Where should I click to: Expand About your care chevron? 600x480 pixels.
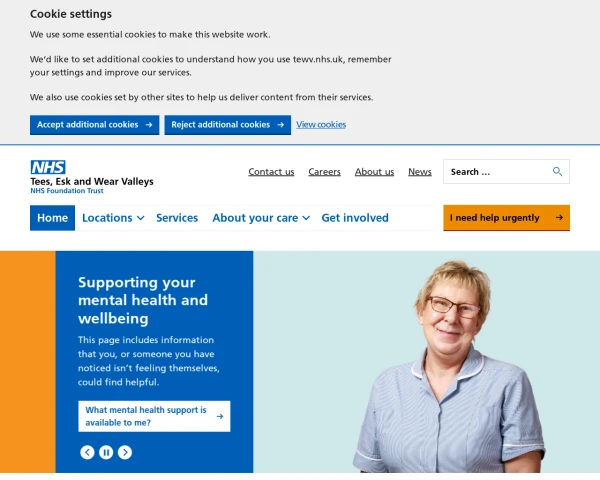[x=306, y=218]
